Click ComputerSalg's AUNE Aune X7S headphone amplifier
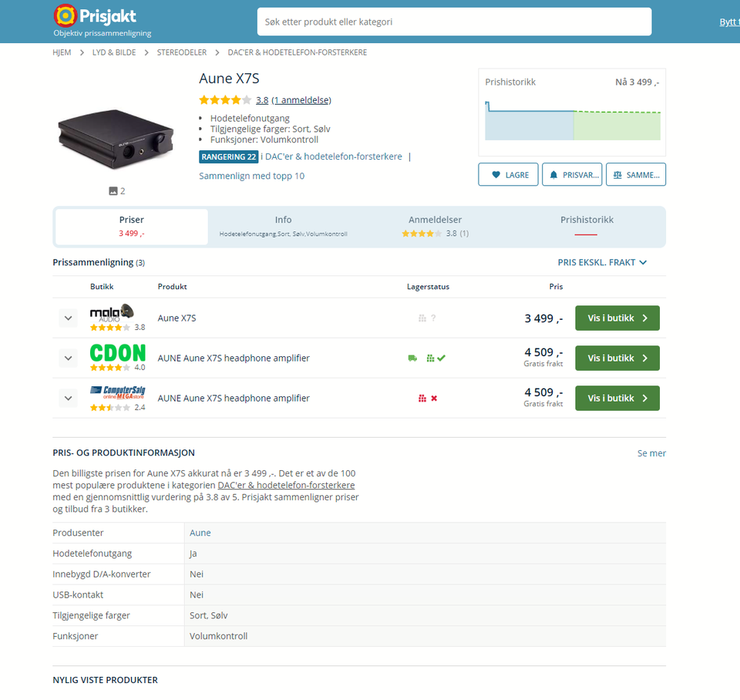 pyautogui.click(x=234, y=399)
